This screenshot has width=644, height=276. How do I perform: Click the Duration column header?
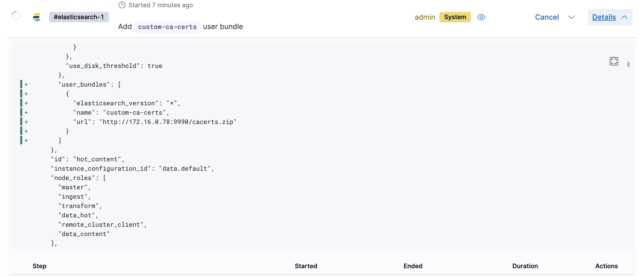pyautogui.click(x=525, y=266)
